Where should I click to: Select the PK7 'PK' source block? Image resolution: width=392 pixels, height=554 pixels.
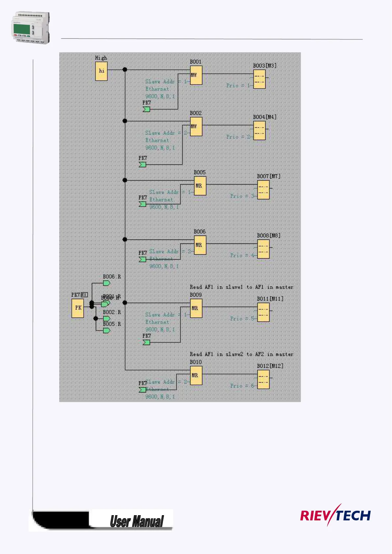pos(78,308)
